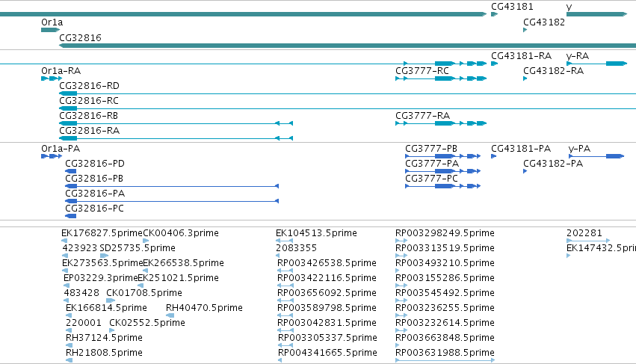Click the Or1a-RA transcript label
Image resolution: width=636 pixels, height=364 pixels.
pos(61,70)
